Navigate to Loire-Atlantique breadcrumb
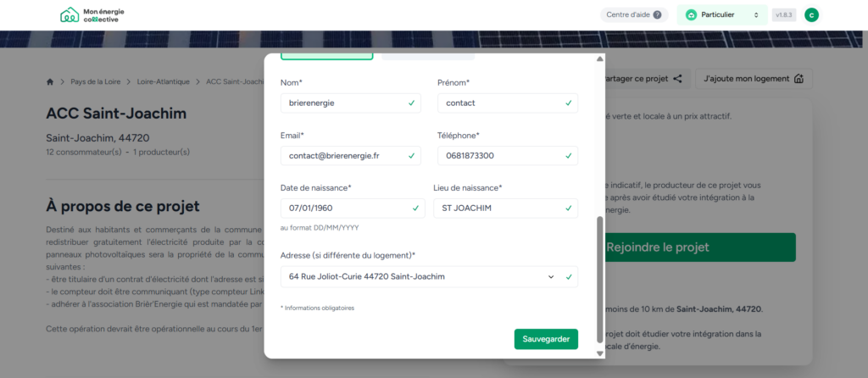Image resolution: width=868 pixels, height=378 pixels. 164,81
